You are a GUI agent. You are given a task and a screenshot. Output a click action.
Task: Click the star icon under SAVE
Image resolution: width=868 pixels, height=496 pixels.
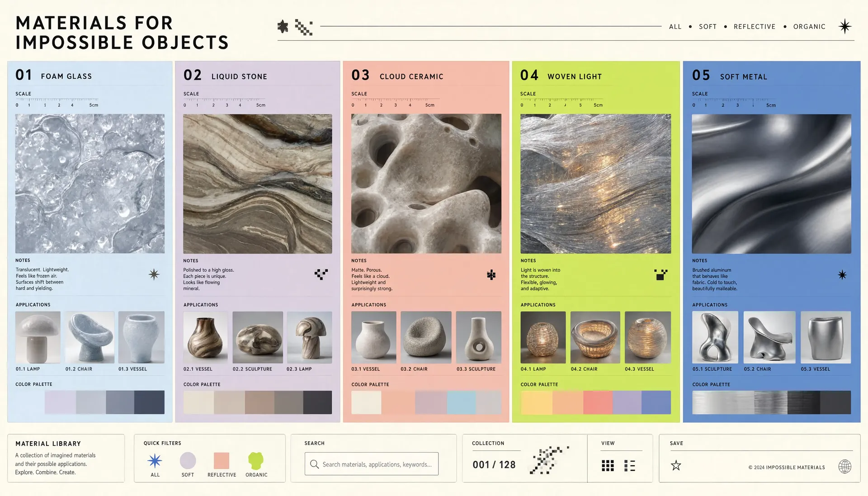[676, 465]
